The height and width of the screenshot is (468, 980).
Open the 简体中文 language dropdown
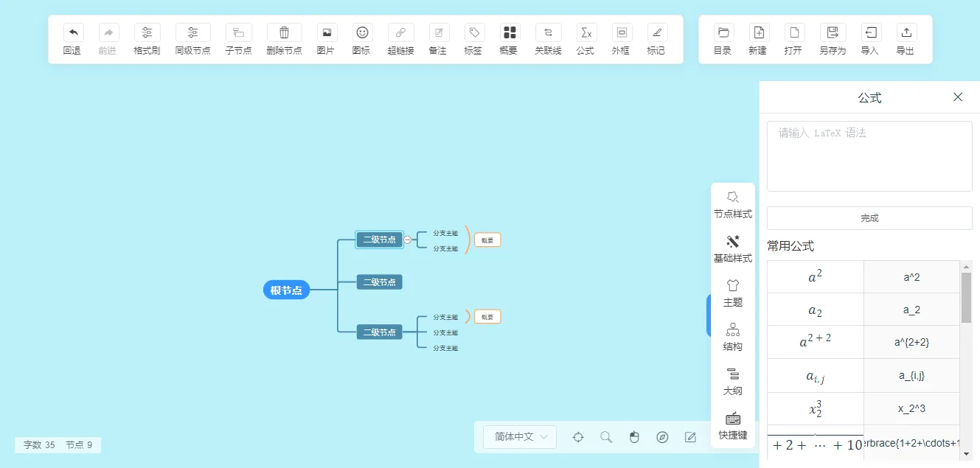click(x=520, y=436)
